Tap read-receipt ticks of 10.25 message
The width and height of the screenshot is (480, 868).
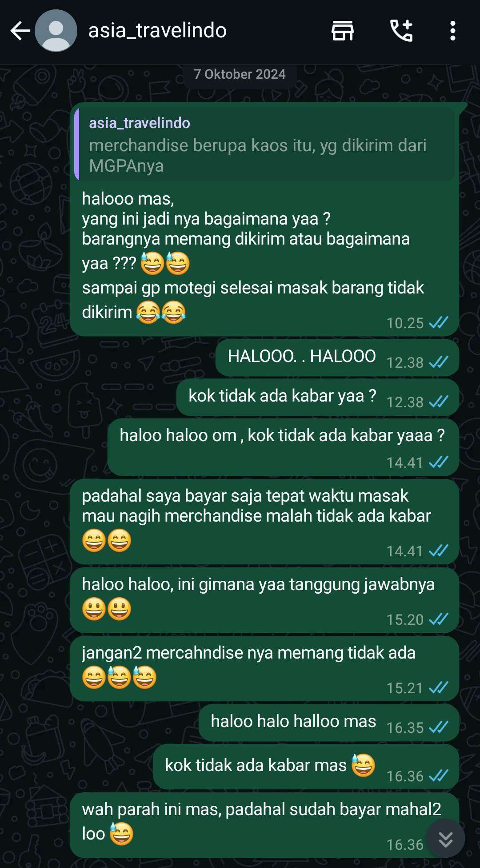pos(439,322)
